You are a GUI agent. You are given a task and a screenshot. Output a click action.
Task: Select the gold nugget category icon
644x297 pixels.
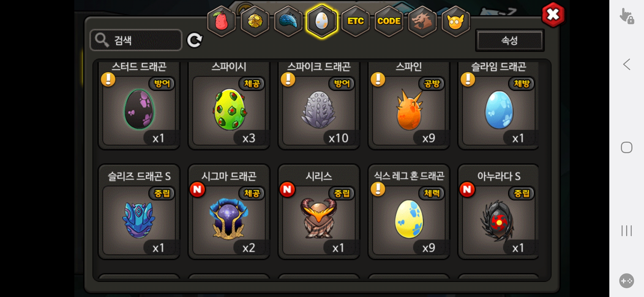click(255, 21)
